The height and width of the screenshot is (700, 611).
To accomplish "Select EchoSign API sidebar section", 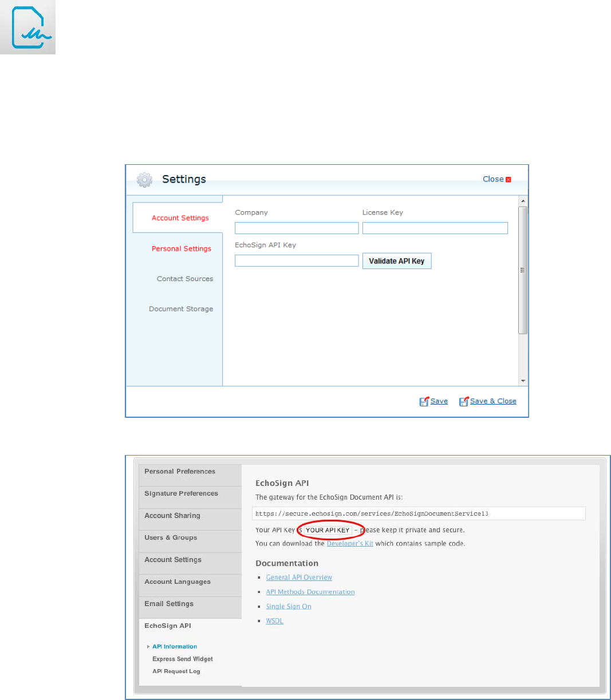I will click(x=168, y=626).
